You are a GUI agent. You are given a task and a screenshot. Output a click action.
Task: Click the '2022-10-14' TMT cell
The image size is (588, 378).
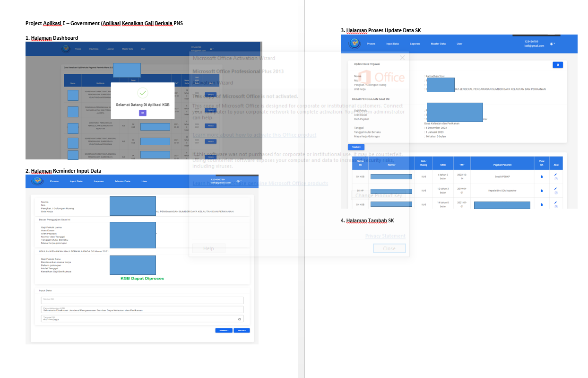tap(461, 176)
